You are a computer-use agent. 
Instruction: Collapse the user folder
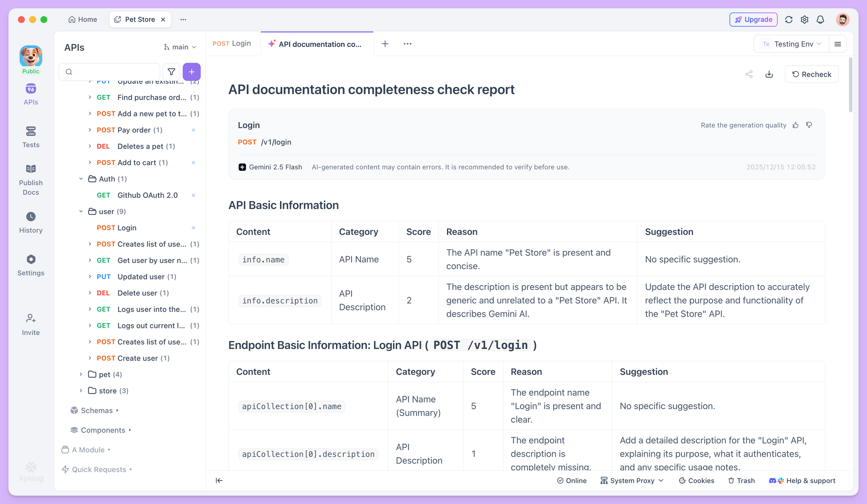coord(81,211)
